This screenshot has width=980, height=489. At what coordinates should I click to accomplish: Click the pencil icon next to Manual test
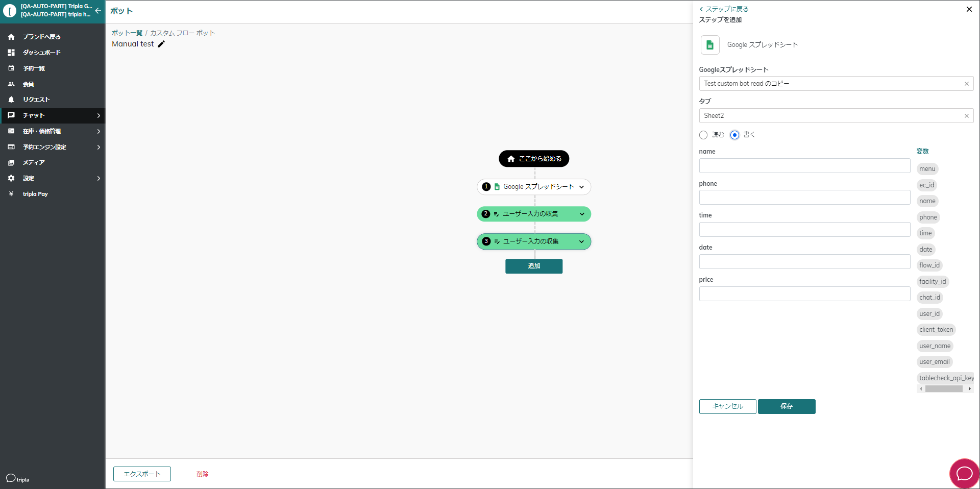[x=161, y=44]
